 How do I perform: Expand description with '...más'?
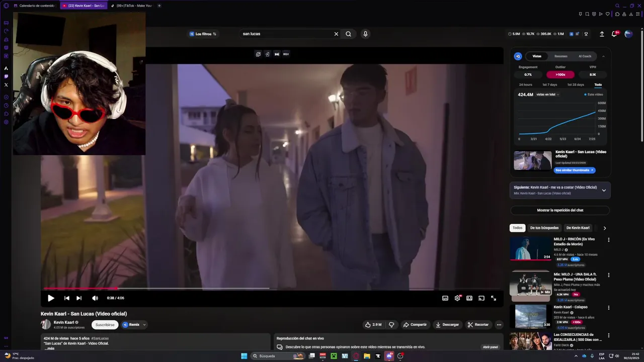tap(49, 348)
